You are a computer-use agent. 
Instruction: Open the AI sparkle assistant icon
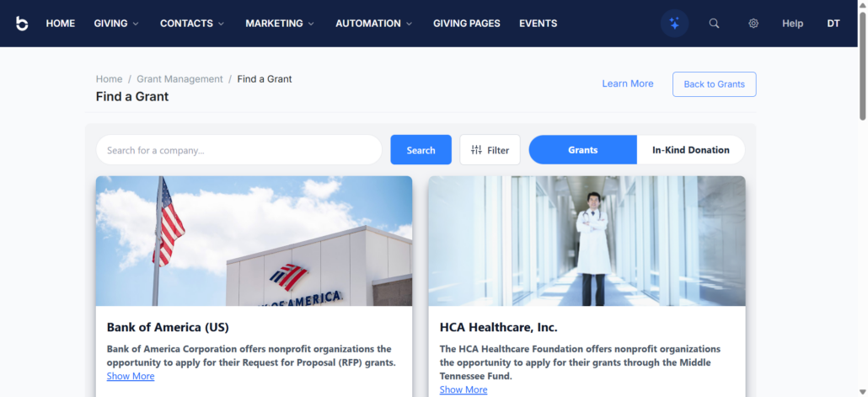pos(674,24)
